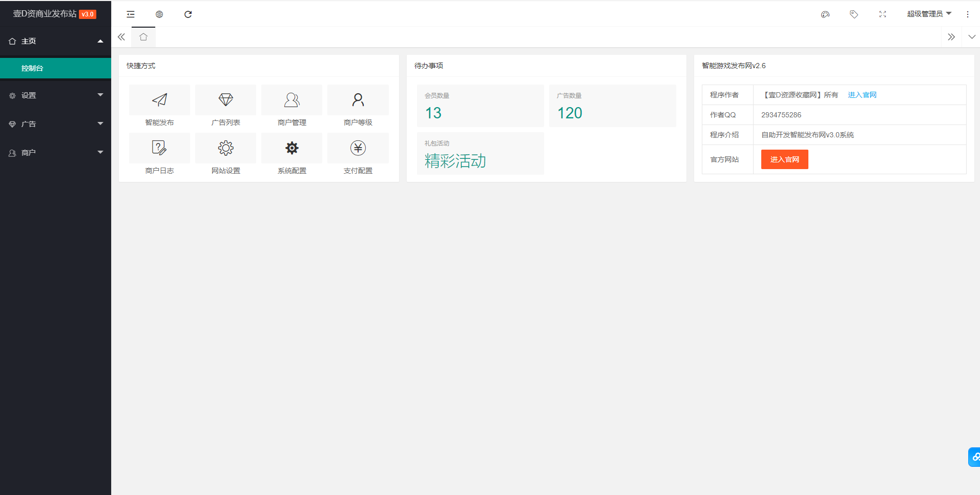Image resolution: width=980 pixels, height=495 pixels.
Task: Open the tab operations chevron dropdown
Action: [x=972, y=37]
